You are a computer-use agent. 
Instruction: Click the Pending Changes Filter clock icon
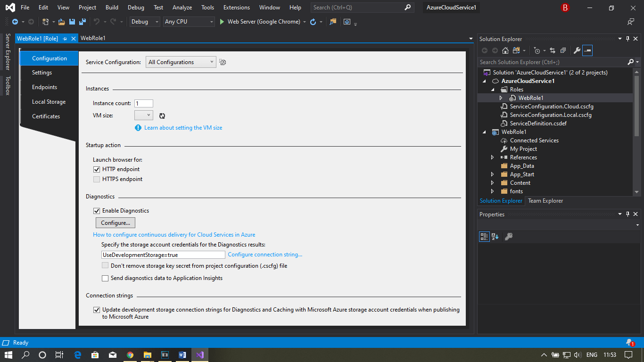pos(537,50)
